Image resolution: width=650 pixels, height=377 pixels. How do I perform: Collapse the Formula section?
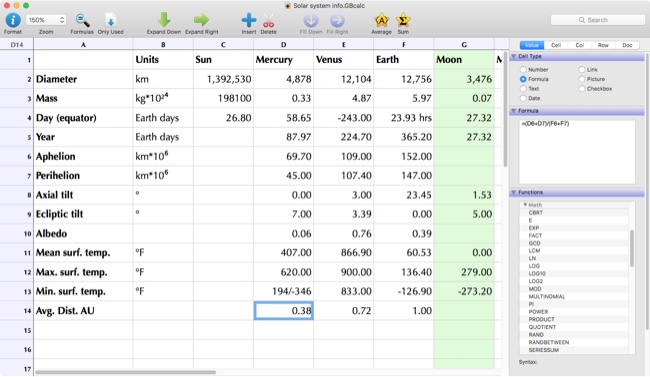(514, 111)
